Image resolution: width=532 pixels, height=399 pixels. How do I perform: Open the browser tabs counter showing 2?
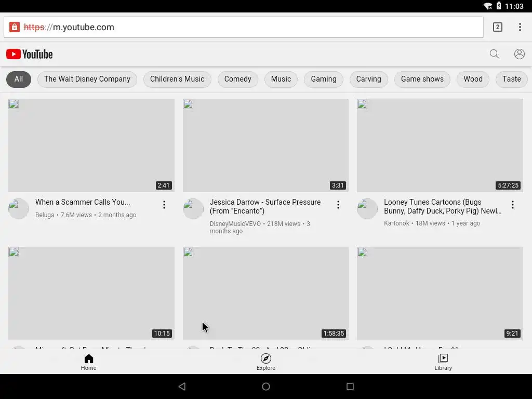coord(497,27)
